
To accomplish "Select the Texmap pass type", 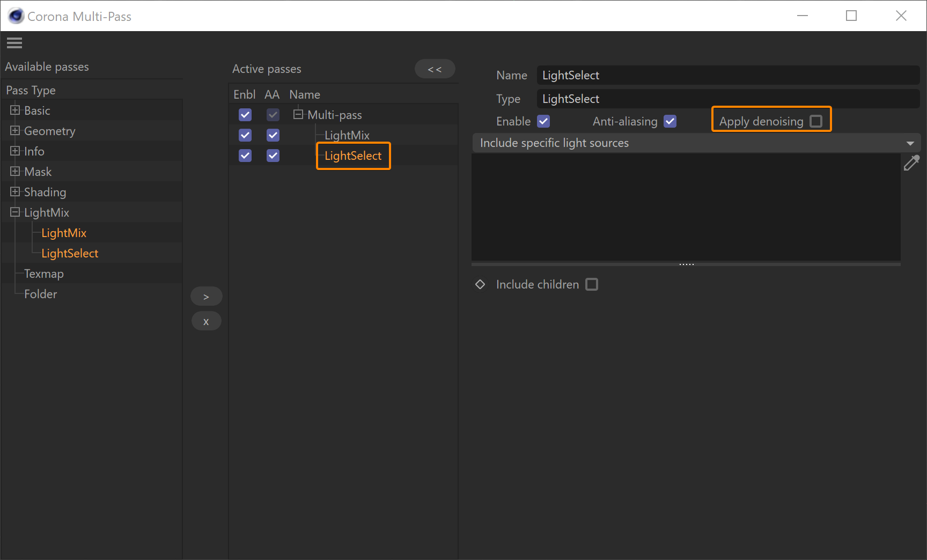I will click(x=44, y=274).
